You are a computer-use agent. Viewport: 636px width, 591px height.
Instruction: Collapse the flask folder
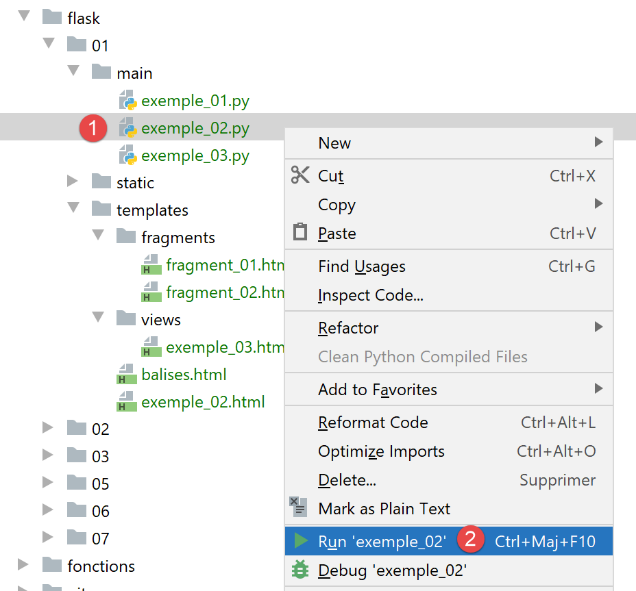pos(24,18)
